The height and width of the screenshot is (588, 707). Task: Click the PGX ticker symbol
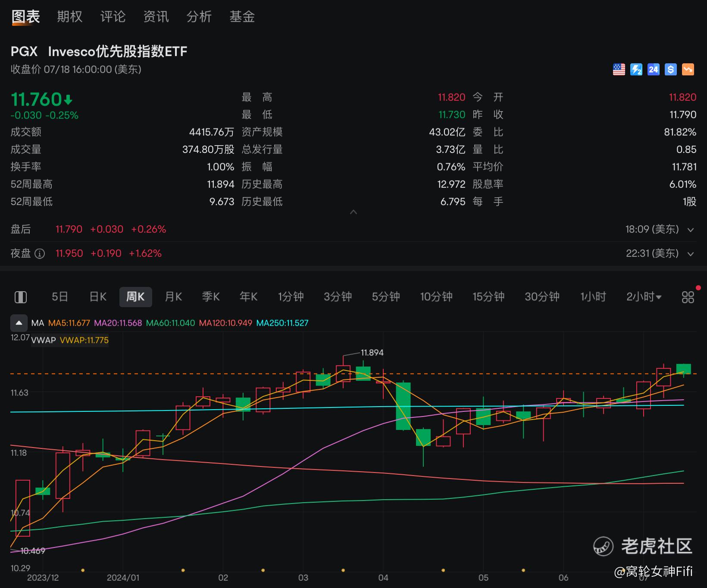pyautogui.click(x=24, y=52)
